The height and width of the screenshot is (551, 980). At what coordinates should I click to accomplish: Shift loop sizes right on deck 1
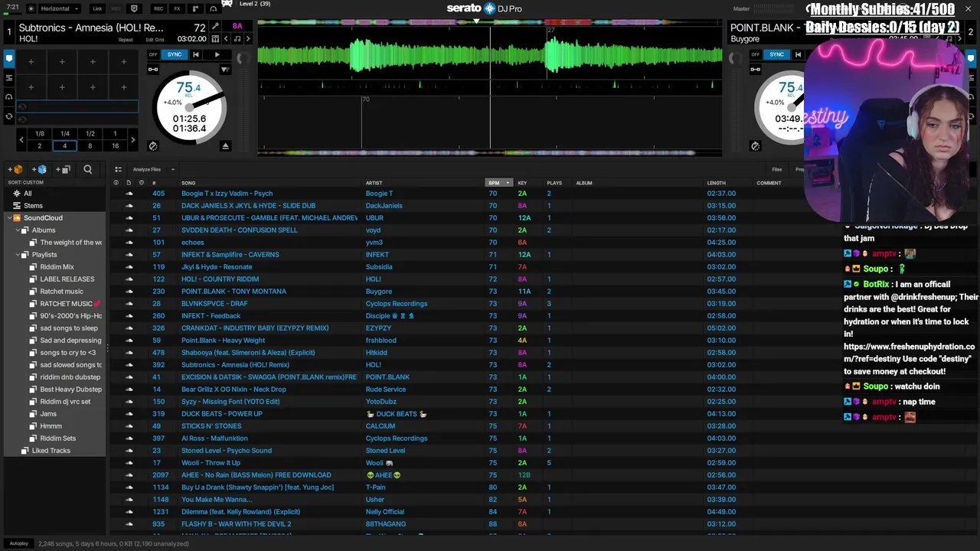point(132,140)
